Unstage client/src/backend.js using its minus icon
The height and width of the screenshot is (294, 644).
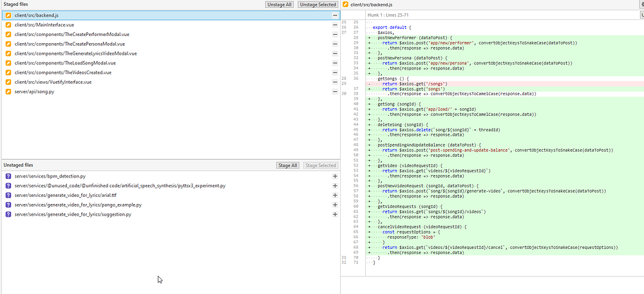click(x=335, y=15)
